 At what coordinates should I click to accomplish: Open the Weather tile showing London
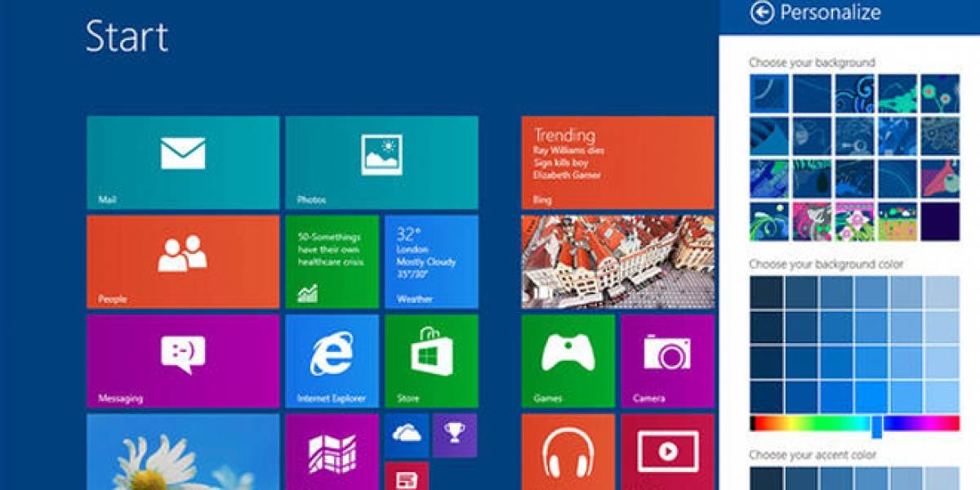(431, 262)
